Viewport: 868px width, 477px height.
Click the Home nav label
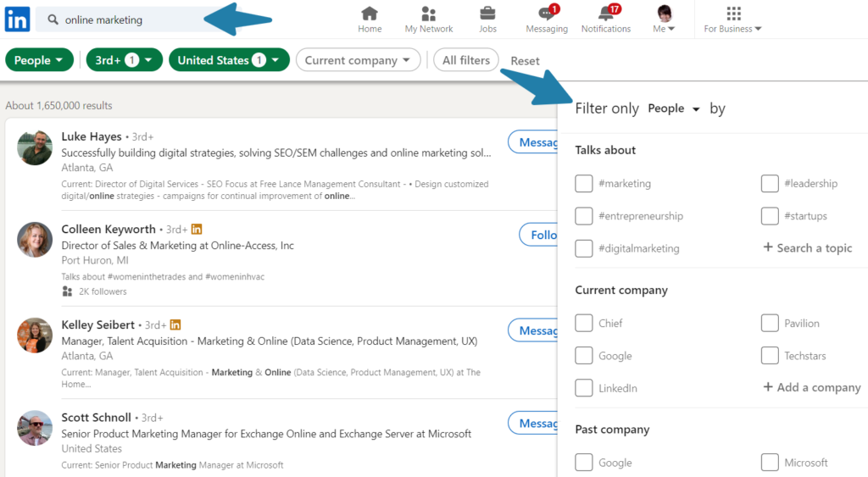point(370,29)
